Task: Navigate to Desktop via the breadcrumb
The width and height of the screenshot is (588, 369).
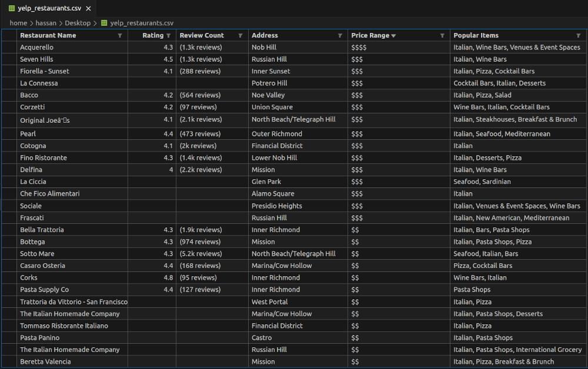Action: (79, 23)
